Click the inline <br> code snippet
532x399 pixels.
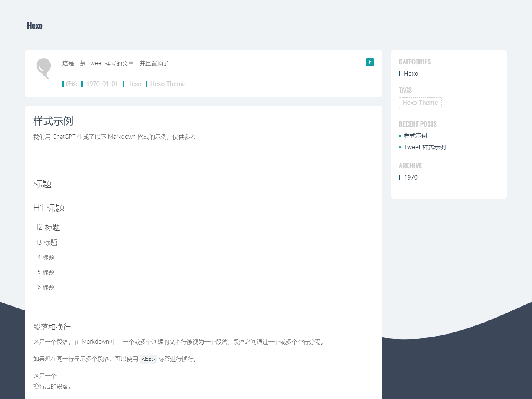[148, 359]
